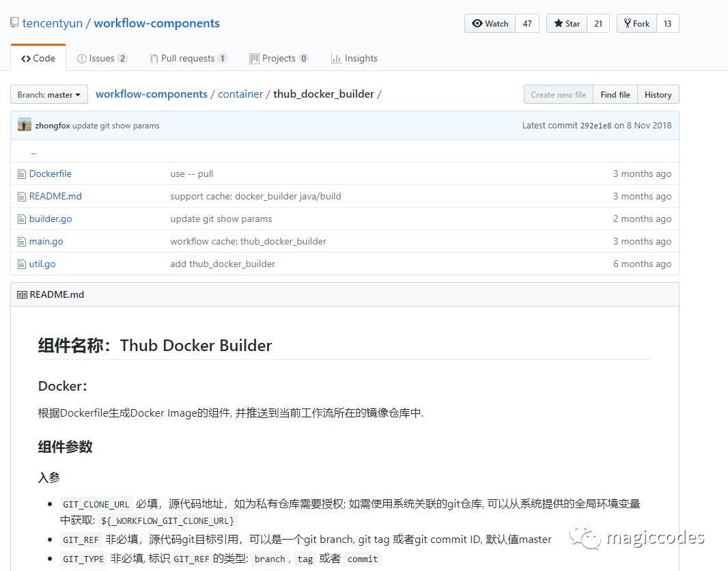Click the Projects board icon

(254, 59)
